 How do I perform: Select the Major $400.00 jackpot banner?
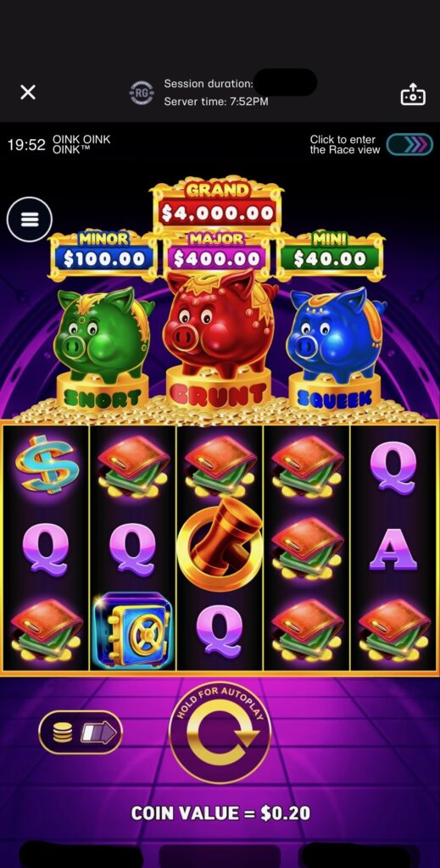[x=217, y=254]
